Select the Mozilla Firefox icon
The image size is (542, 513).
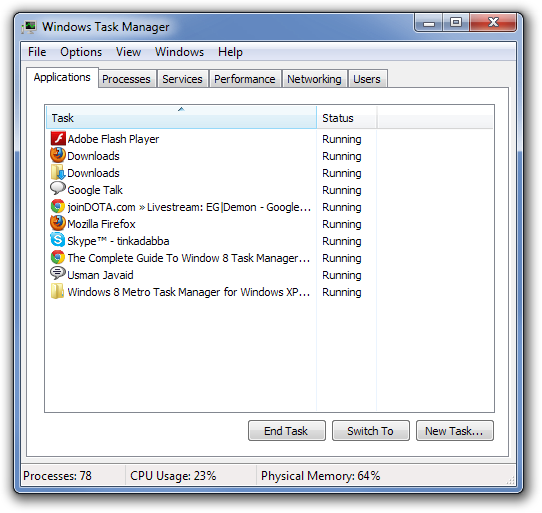click(58, 224)
